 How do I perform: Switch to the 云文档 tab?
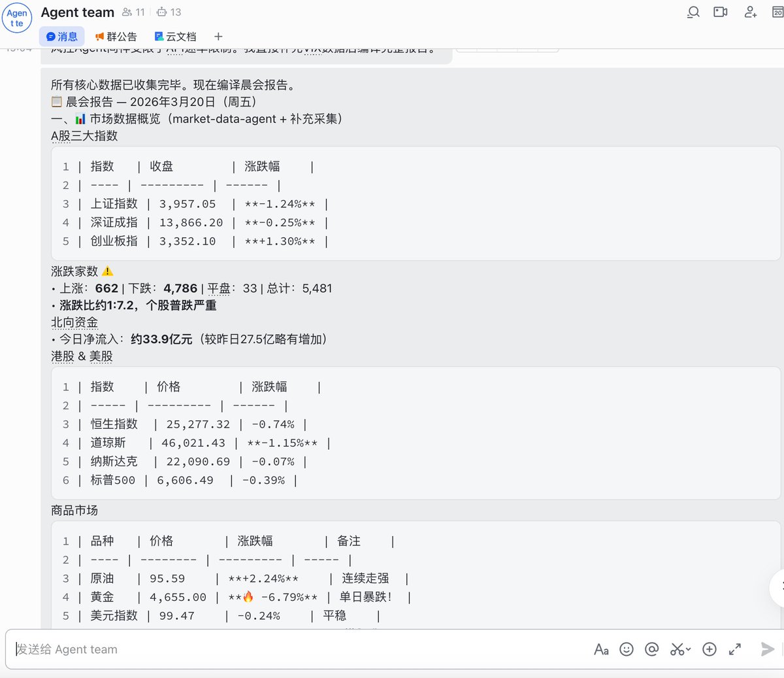175,37
